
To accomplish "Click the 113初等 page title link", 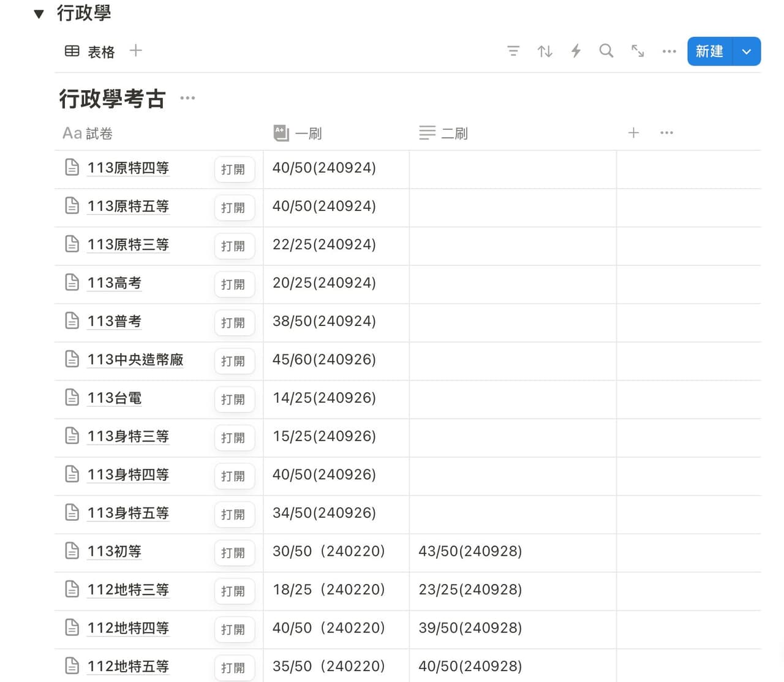I will (115, 551).
